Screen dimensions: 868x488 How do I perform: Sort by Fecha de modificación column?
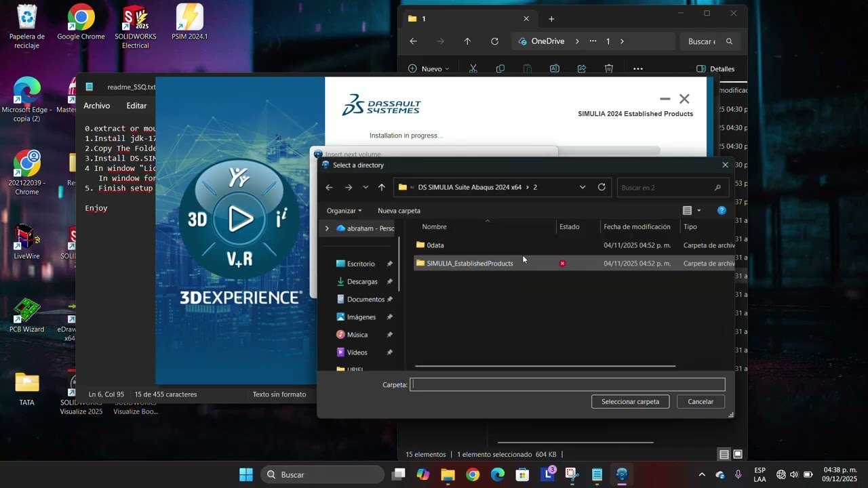click(637, 227)
